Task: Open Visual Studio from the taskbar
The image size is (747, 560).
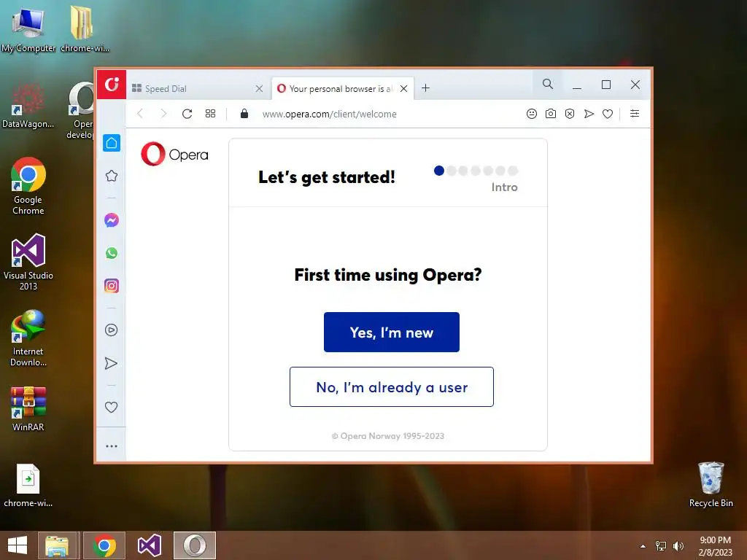Action: (149, 545)
